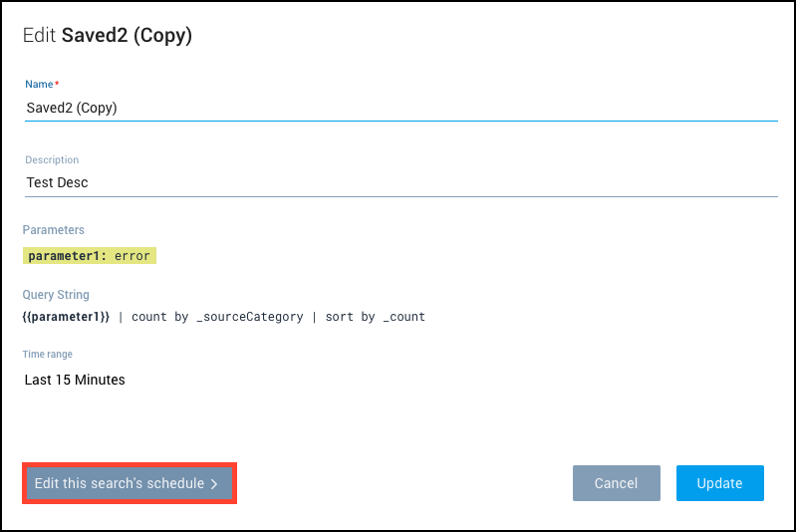Click the Query String label
The height and width of the screenshot is (532, 796).
(56, 295)
